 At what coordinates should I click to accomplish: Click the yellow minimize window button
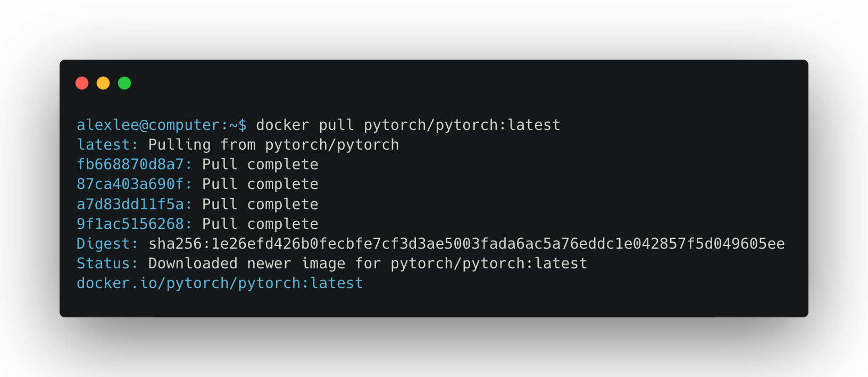103,83
